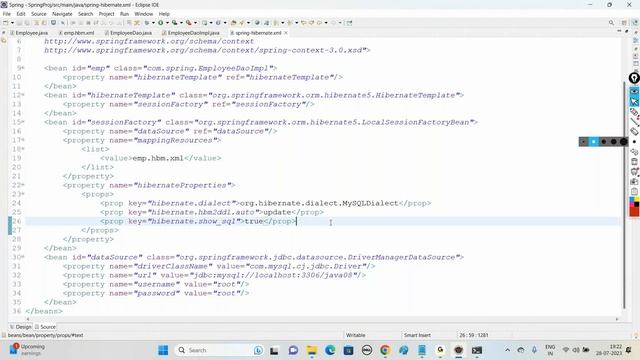The width and height of the screenshot is (640, 360).
Task: Collapse the list element at line 18
Action: [23, 149]
